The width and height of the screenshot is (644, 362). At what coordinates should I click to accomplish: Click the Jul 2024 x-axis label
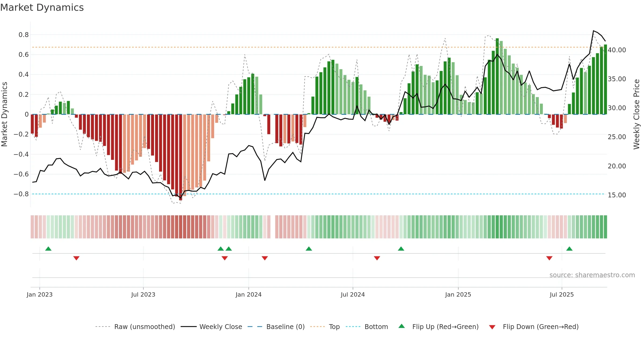(x=353, y=294)
